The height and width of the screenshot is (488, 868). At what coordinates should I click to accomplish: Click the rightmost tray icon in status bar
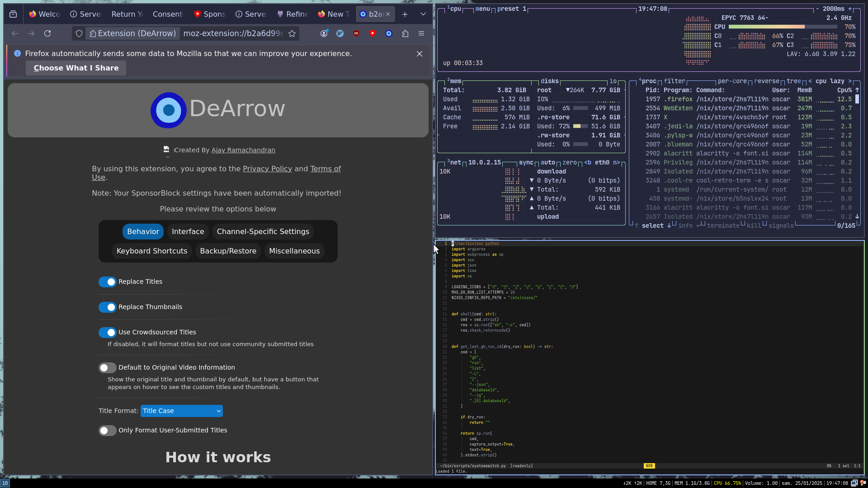(x=863, y=483)
